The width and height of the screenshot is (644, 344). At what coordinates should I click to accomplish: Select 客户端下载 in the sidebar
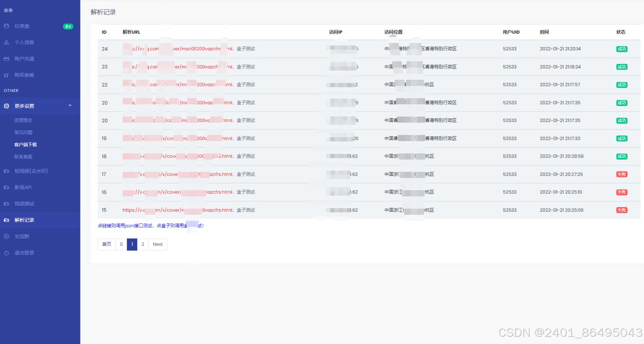[26, 145]
